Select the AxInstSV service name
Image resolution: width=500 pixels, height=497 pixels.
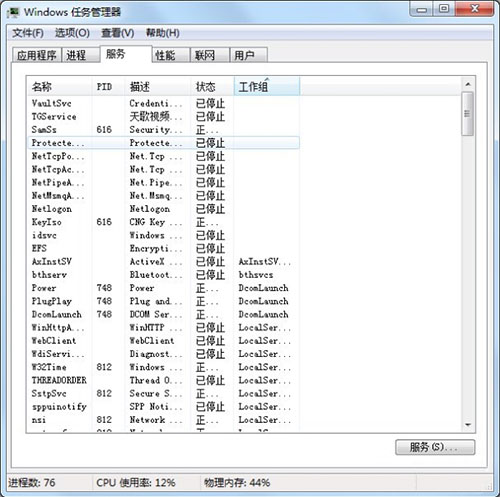point(52,262)
